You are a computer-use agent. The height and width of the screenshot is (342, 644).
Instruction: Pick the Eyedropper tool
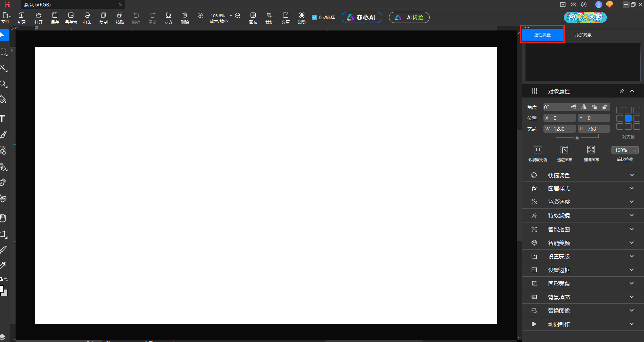coord(3,265)
